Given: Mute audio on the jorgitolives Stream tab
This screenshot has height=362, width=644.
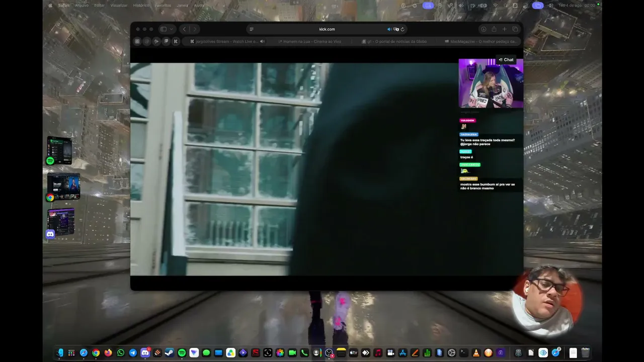Looking at the screenshot, I should point(262,41).
